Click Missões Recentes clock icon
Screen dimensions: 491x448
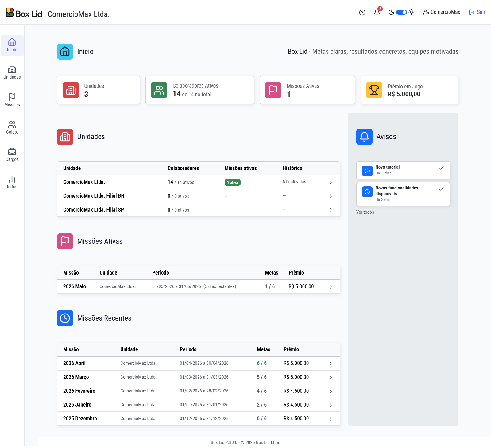coord(65,318)
